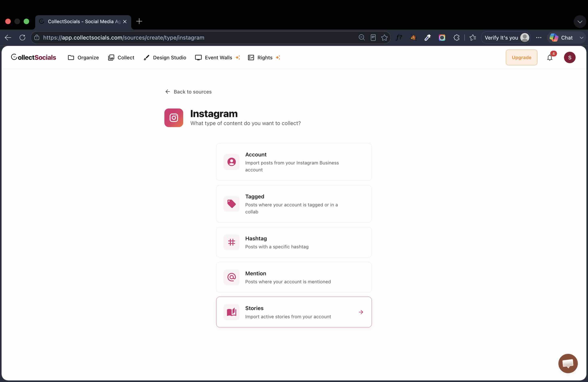The height and width of the screenshot is (382, 588).
Task: Open the Collect menu
Action: tap(121, 58)
